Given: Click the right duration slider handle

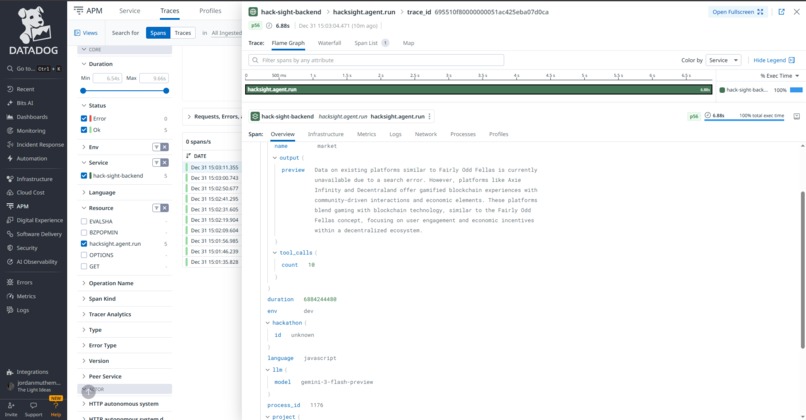Looking at the screenshot, I should pyautogui.click(x=166, y=90).
